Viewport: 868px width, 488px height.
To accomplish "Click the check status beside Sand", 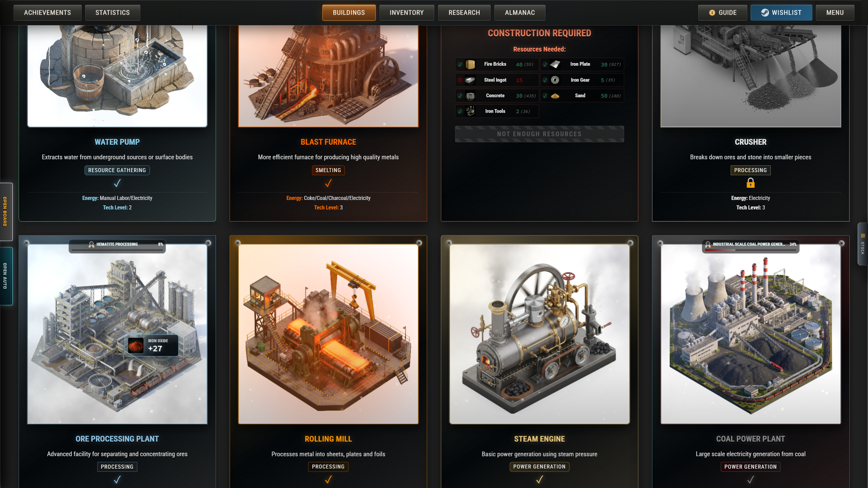I will point(545,96).
